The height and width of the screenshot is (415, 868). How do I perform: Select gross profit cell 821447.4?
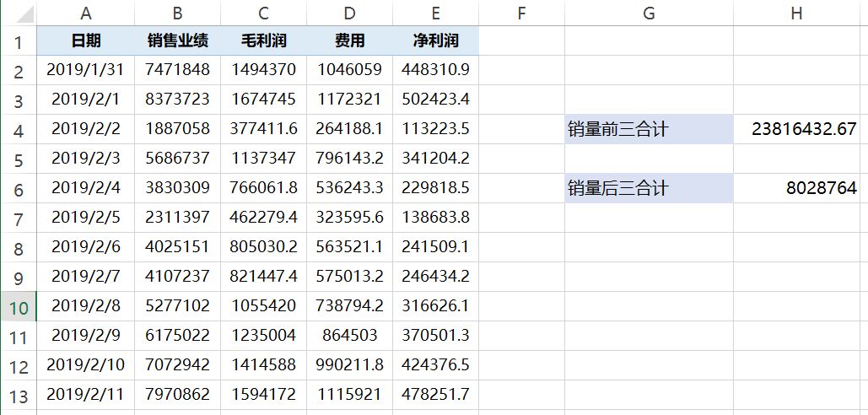coord(263,276)
